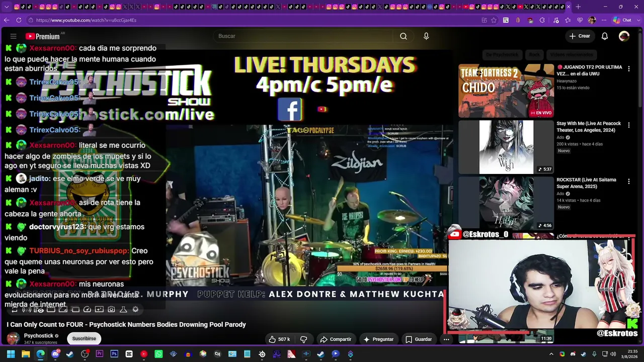Click the browser address bar URL
Viewport: 644px width, 362px height.
point(86,20)
